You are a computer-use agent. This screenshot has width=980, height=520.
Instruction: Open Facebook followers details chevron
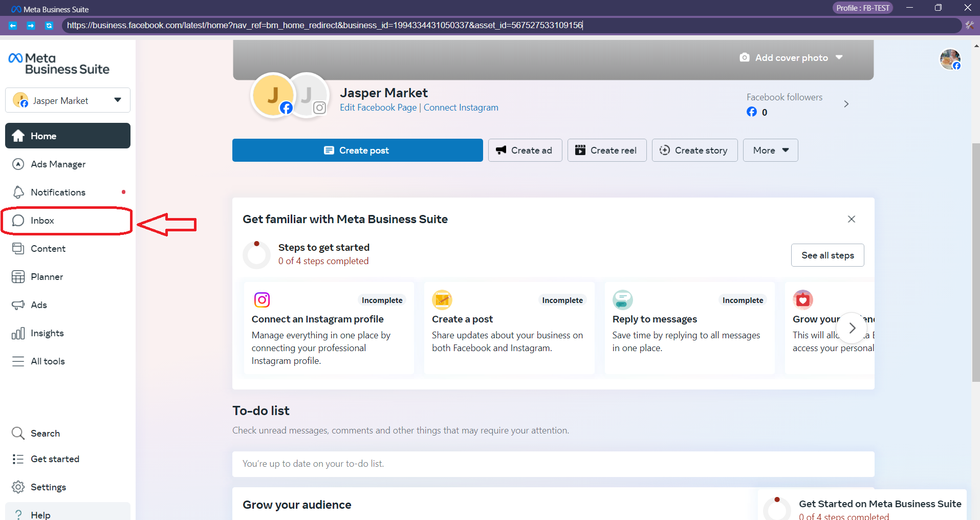coord(846,104)
